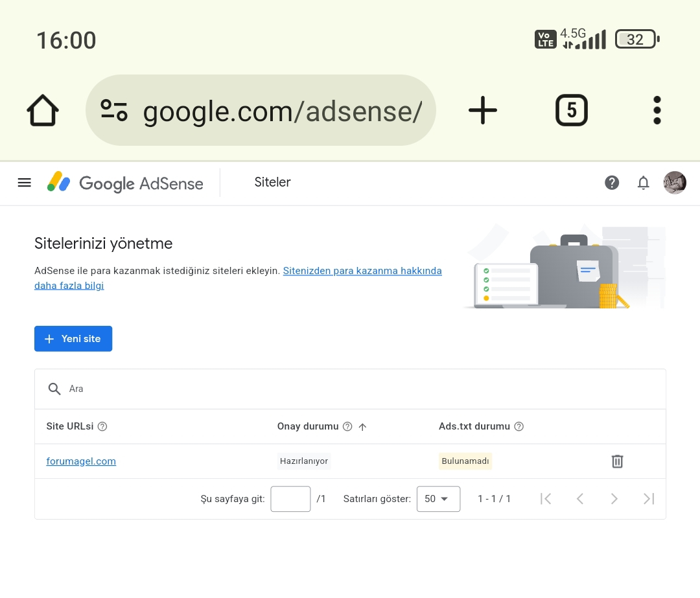Focus the 'Şu sayfaya git' page input
Viewport: 700px width, 598px height.
pos(290,499)
